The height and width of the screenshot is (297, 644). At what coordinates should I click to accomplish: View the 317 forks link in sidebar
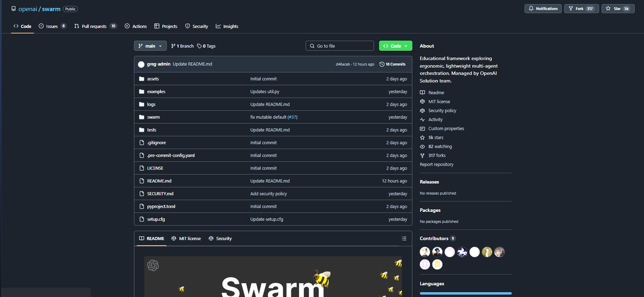point(433,155)
